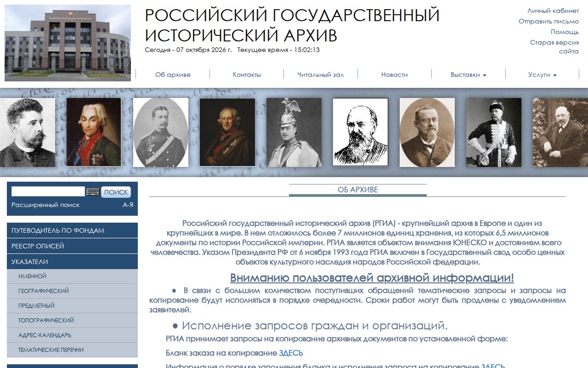Click line-drawing portrait of bearded man
Viewport: 588px width, 368px height.
coord(360,132)
